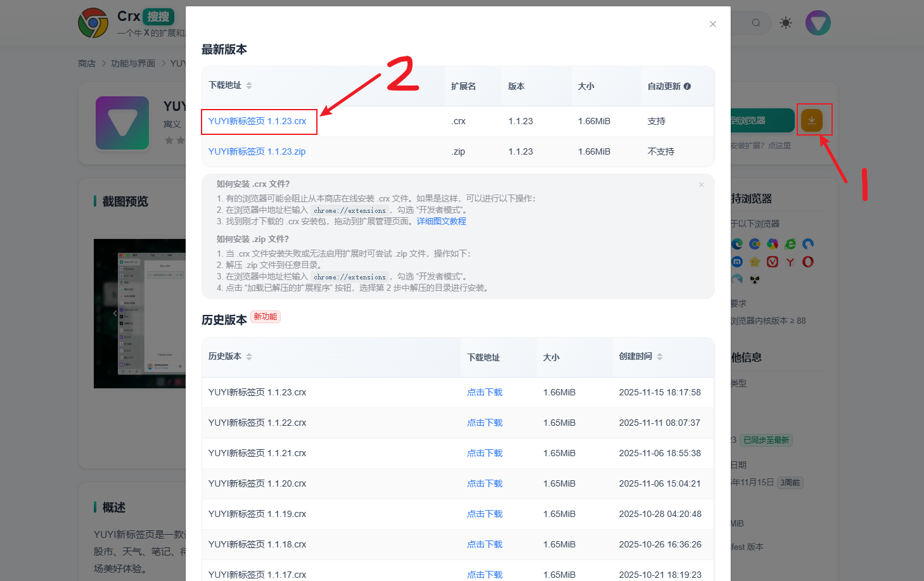The height and width of the screenshot is (581, 924).
Task: Sort the 历史版本 column
Action: tap(249, 357)
